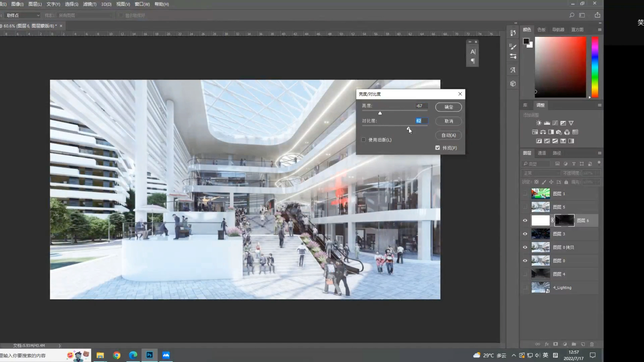Screen dimensions: 644x362
Task: Click the foreground color swatch
Action: [526, 41]
